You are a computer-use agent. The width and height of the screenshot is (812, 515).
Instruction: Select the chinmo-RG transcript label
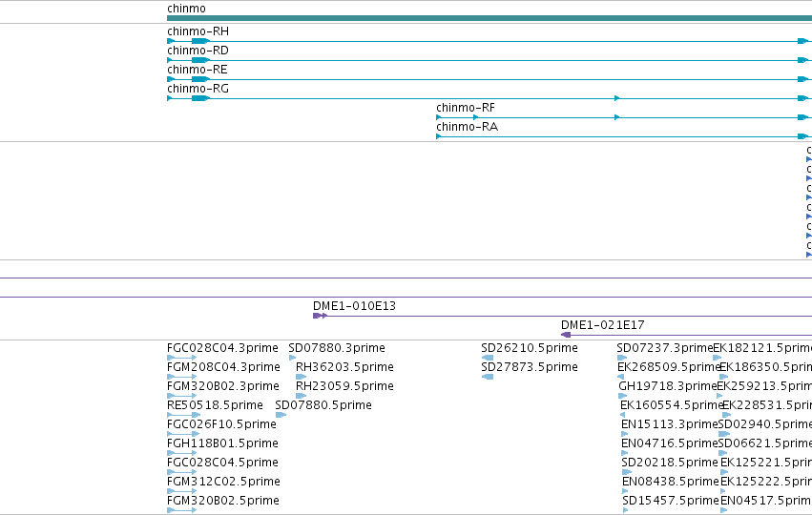click(x=198, y=89)
